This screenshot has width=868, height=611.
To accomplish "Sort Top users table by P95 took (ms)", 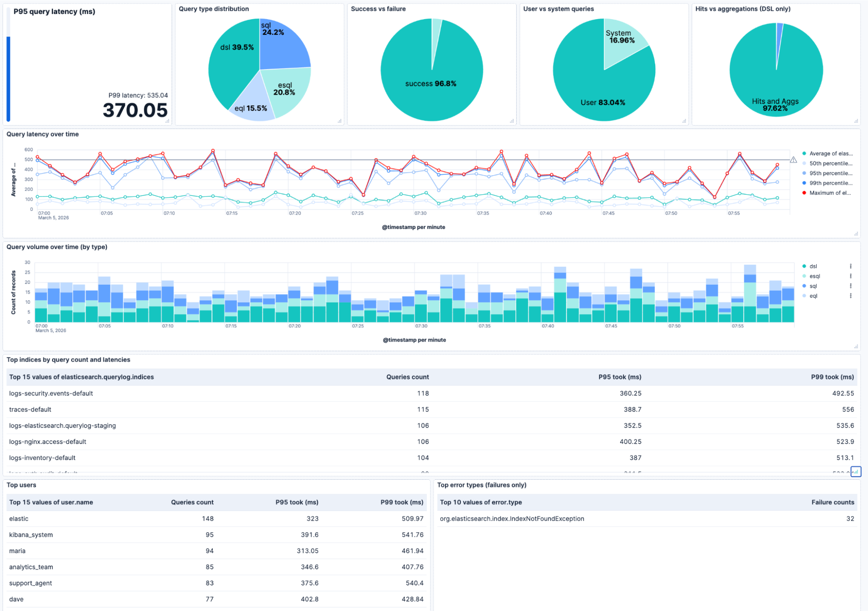I will click(297, 502).
